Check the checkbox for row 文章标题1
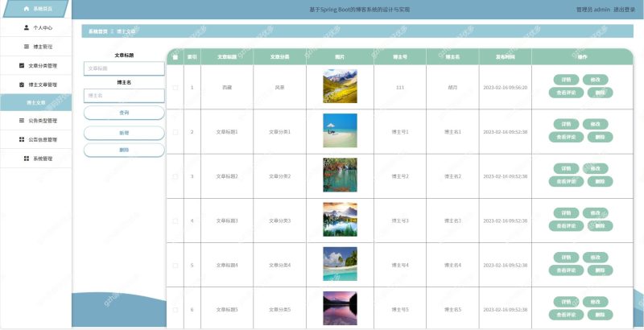644x330 pixels. (x=175, y=132)
